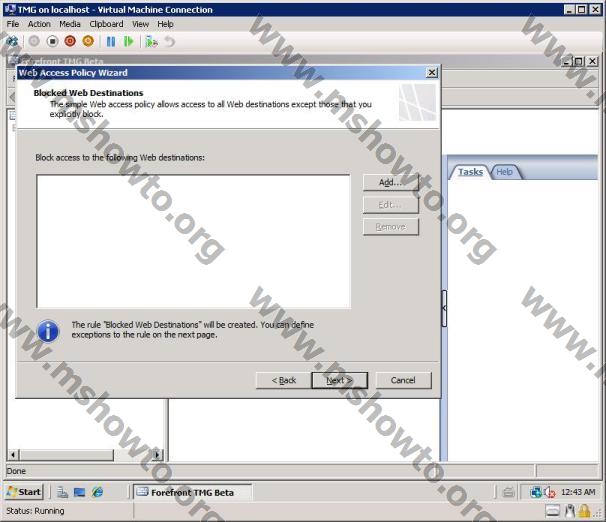
Task: Open the Action menu
Action: click(x=39, y=24)
